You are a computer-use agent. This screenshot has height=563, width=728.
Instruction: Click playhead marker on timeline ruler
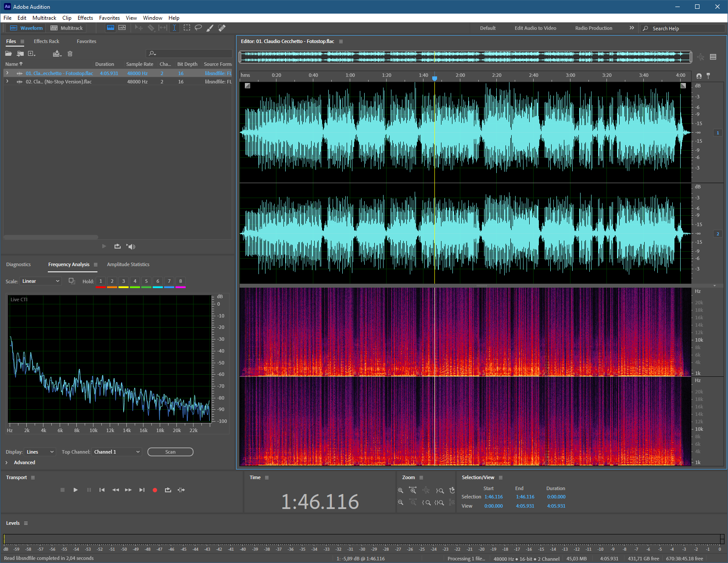[x=434, y=78]
